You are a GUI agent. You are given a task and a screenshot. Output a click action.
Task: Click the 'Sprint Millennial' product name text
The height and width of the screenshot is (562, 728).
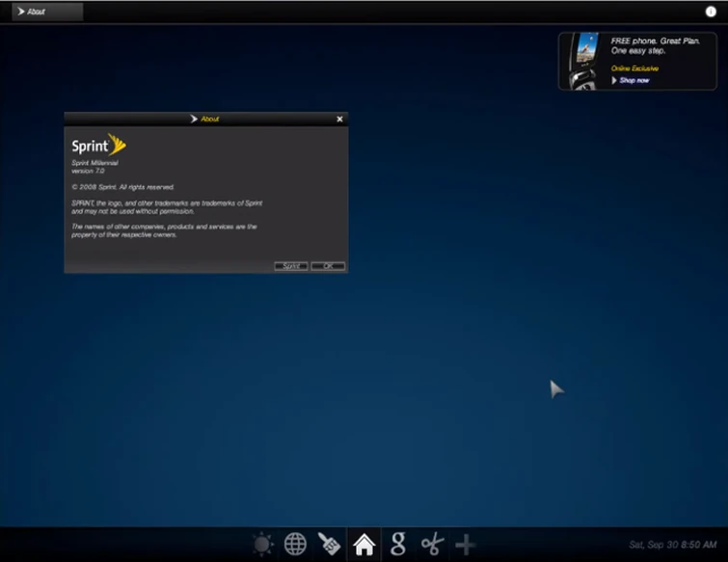[x=94, y=163]
